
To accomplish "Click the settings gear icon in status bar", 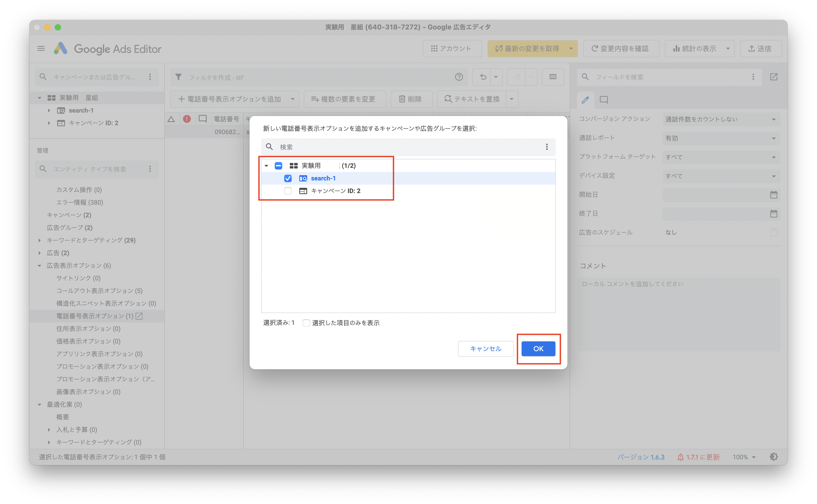I will pyautogui.click(x=774, y=457).
